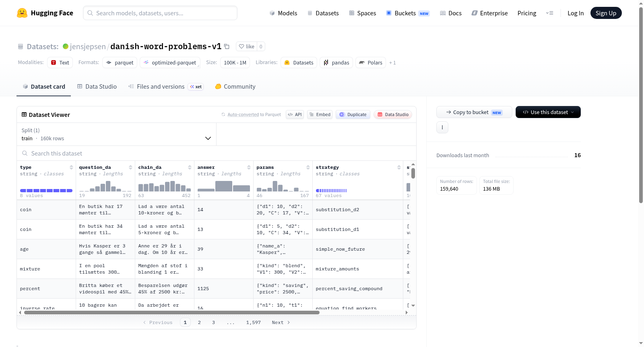
Task: Open the more options three-dot button
Action: click(x=442, y=127)
